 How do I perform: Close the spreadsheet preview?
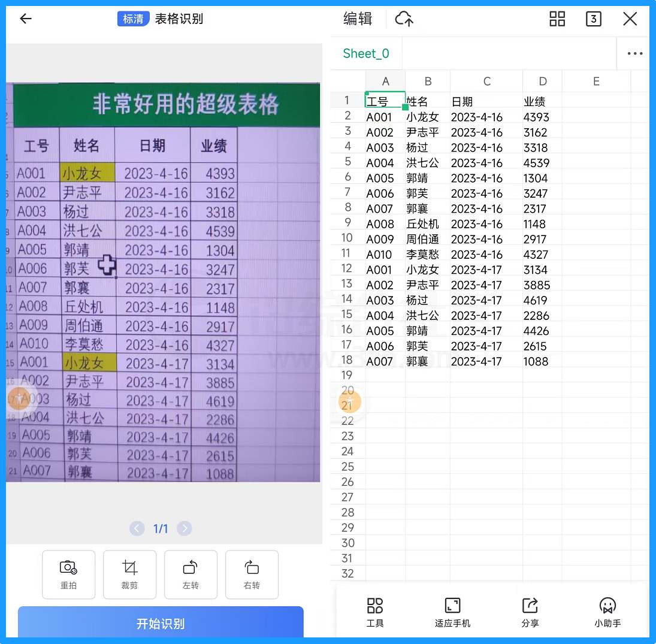point(630,19)
